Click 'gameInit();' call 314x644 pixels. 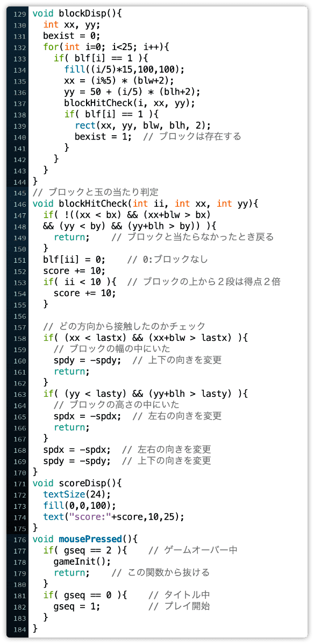[x=82, y=561]
